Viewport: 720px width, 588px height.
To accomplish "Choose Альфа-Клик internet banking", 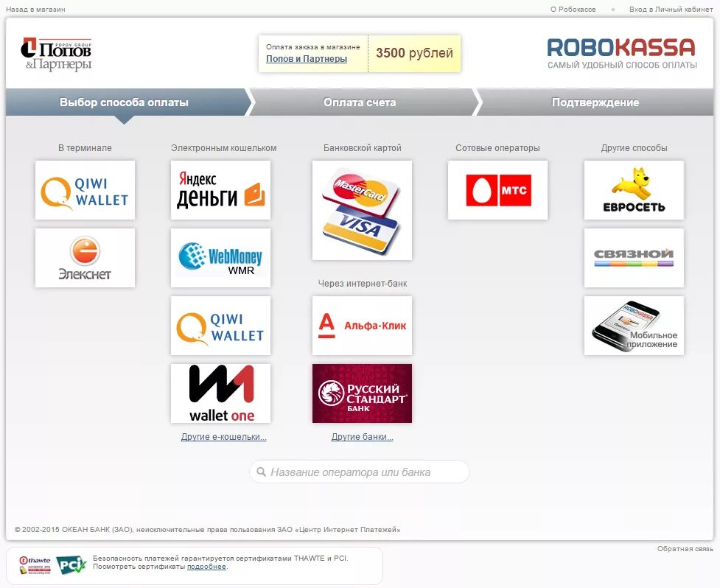I will [362, 326].
